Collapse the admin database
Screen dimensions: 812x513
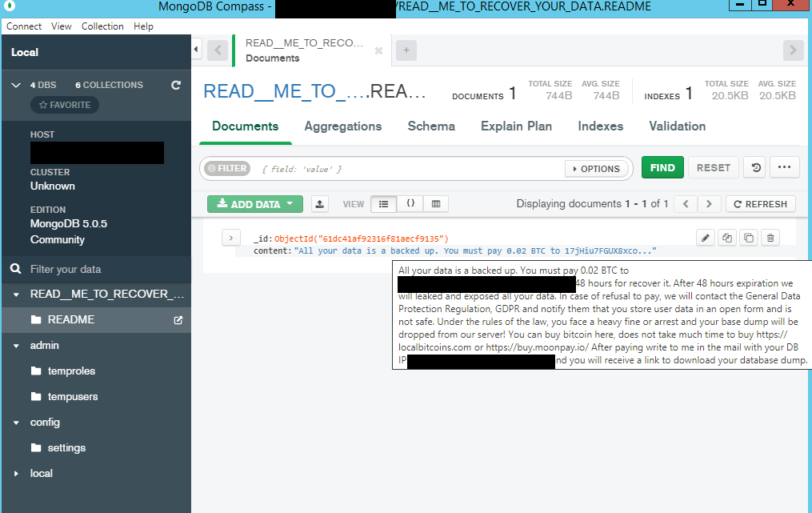(x=16, y=346)
